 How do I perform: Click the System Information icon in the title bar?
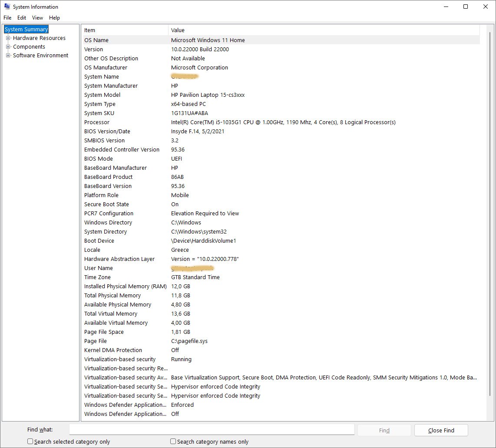[x=7, y=7]
